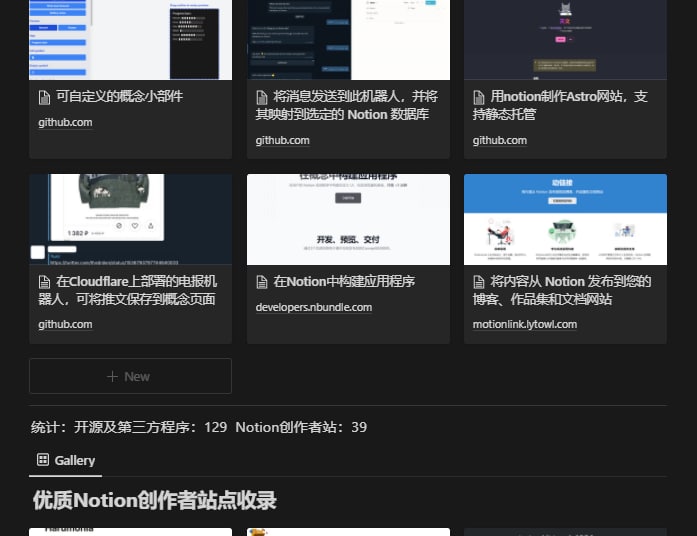This screenshot has width=697, height=536.
Task: Open thumbnail of 可自定义的概念小部件 card
Action: 130,40
